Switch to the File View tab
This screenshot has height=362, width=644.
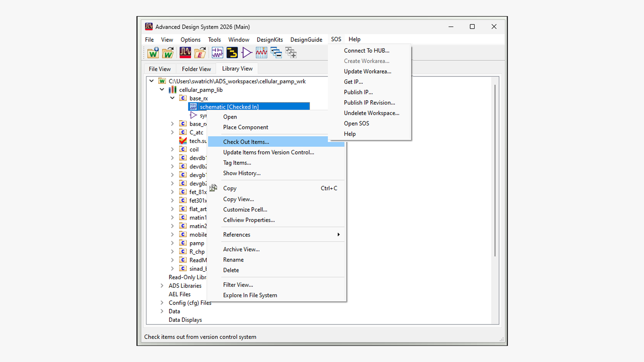click(160, 69)
